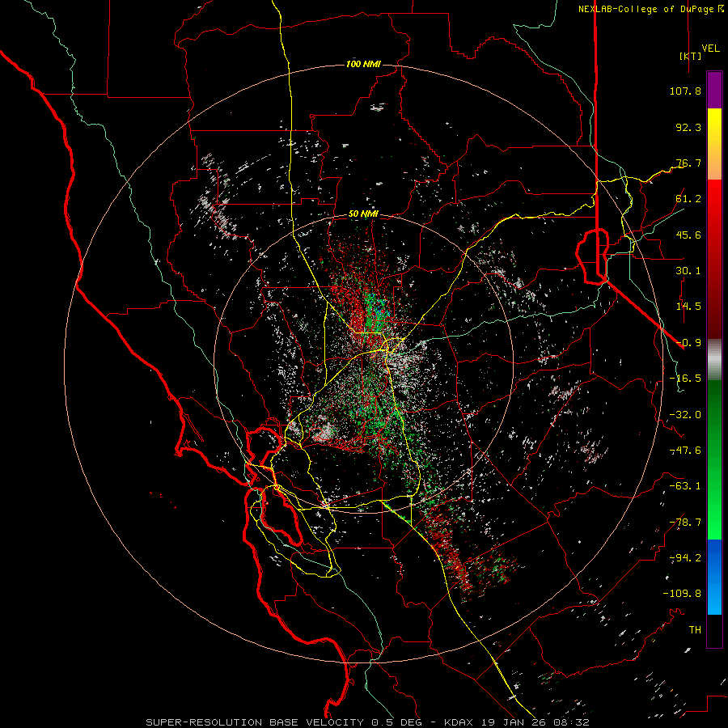Click the [KT] units label
Viewport: 728px width, 728px height.
tap(691, 56)
